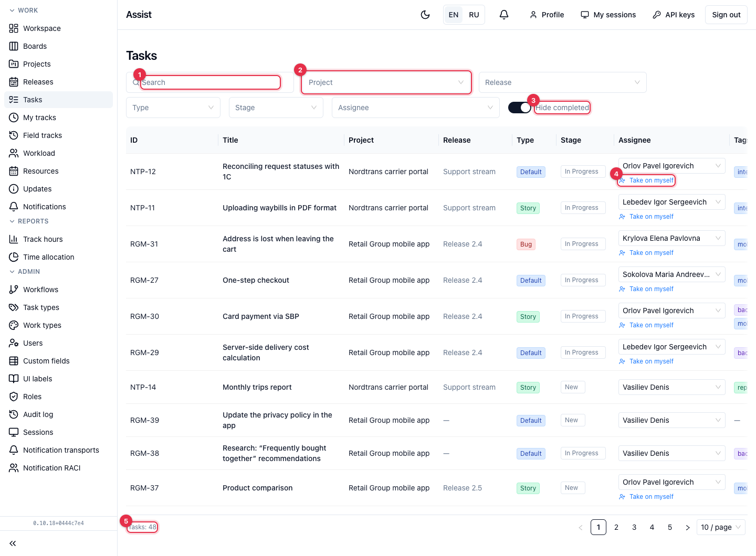Switch language to RU
Screen dimensions: 756x556
click(474, 15)
